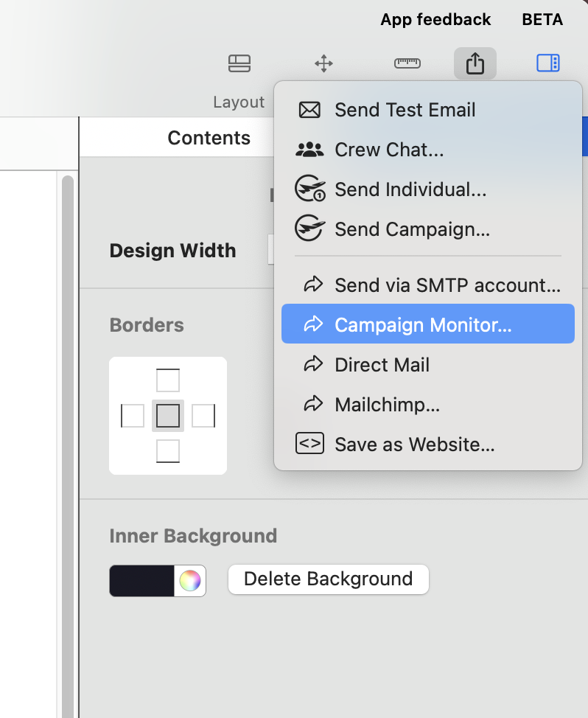Choose Mailchimp... from share menu

[x=428, y=405]
